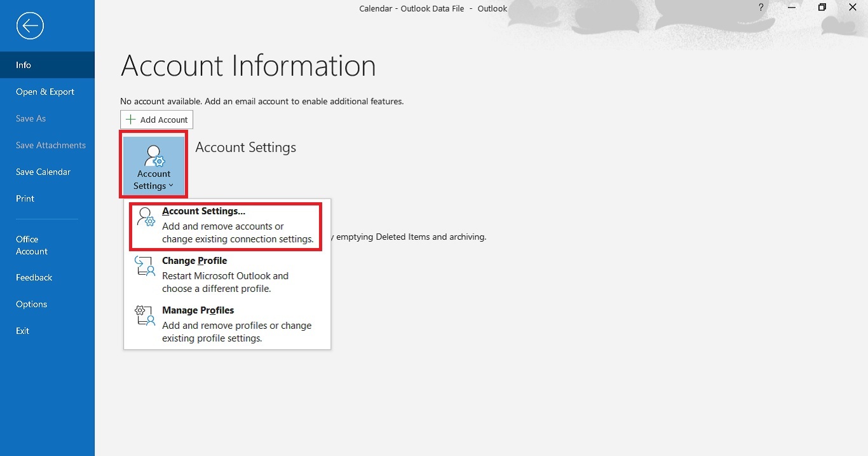The image size is (868, 456).
Task: Expand the Account Settings dropdown button
Action: (x=153, y=165)
